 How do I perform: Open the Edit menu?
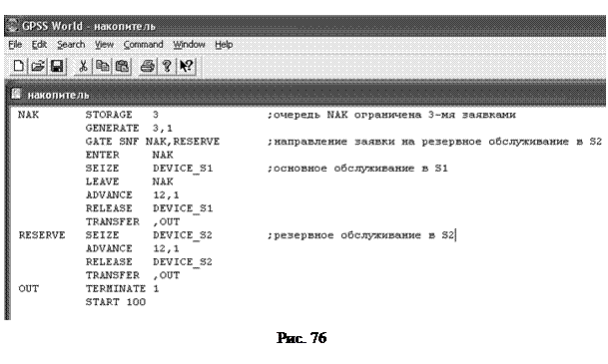click(x=39, y=45)
